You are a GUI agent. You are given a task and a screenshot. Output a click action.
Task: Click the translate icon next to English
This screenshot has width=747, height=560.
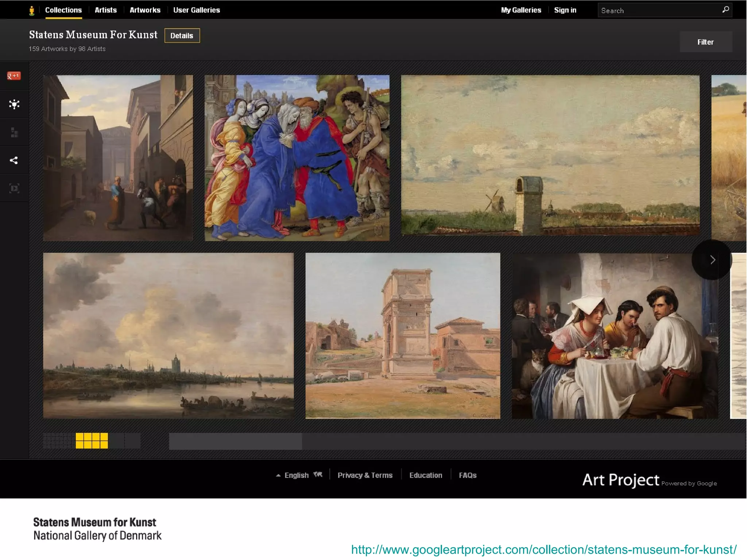[x=318, y=474]
